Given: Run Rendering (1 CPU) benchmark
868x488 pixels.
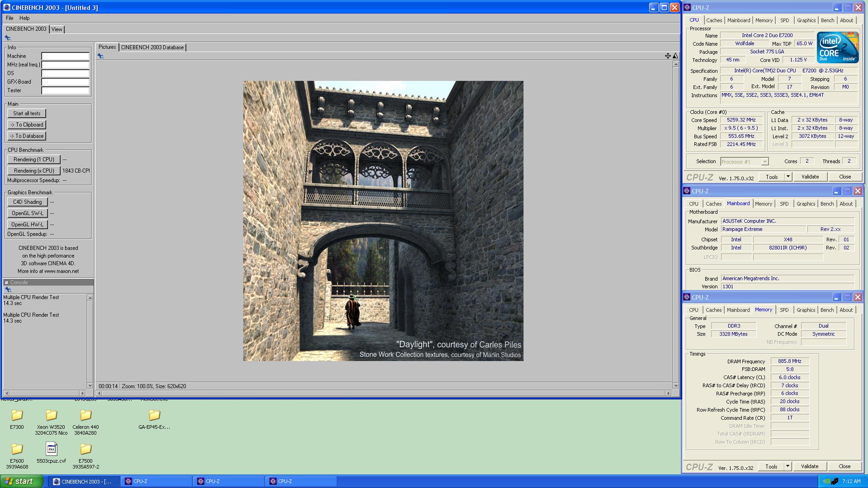Looking at the screenshot, I should 34,160.
